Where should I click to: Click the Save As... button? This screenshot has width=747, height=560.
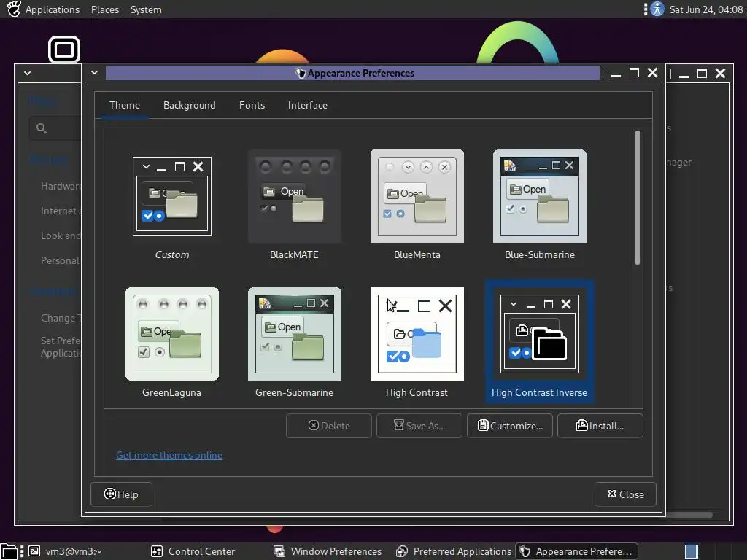point(419,426)
